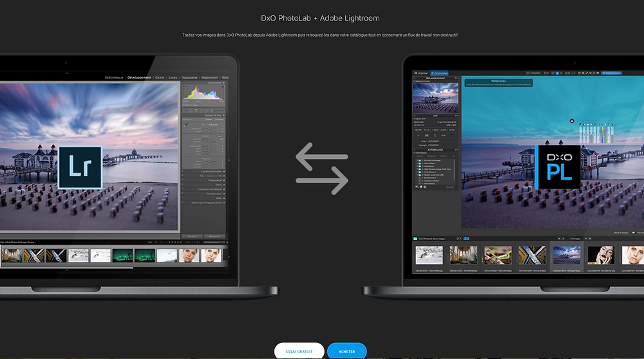Click the Comparer button in PhotoLab
The height and width of the screenshot is (359, 644).
coord(533,73)
